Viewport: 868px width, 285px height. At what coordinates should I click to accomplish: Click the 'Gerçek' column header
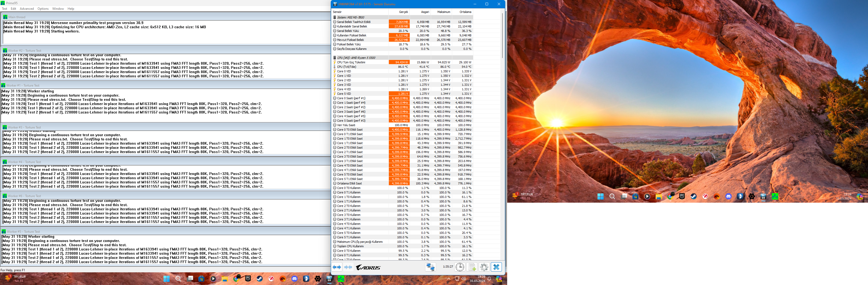tap(399, 12)
